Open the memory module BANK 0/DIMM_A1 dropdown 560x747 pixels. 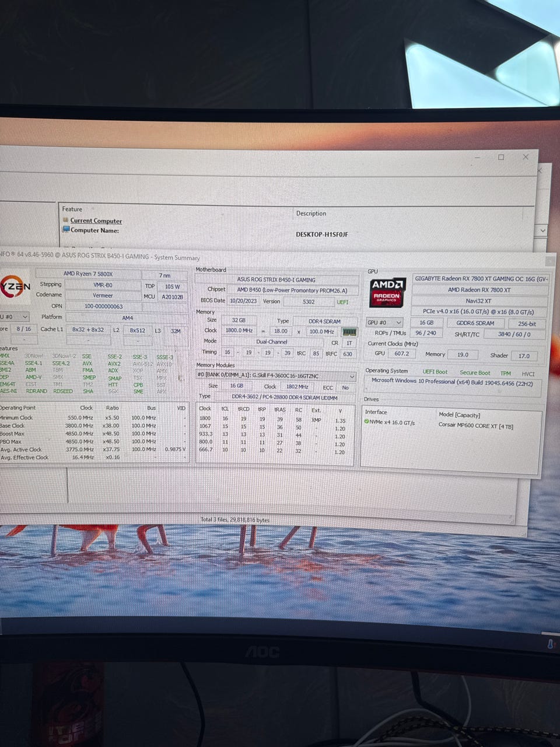point(276,375)
